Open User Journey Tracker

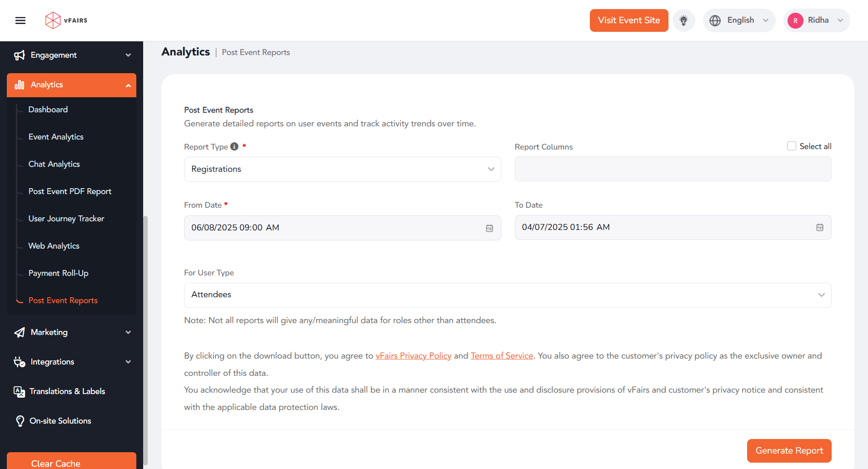click(x=66, y=219)
